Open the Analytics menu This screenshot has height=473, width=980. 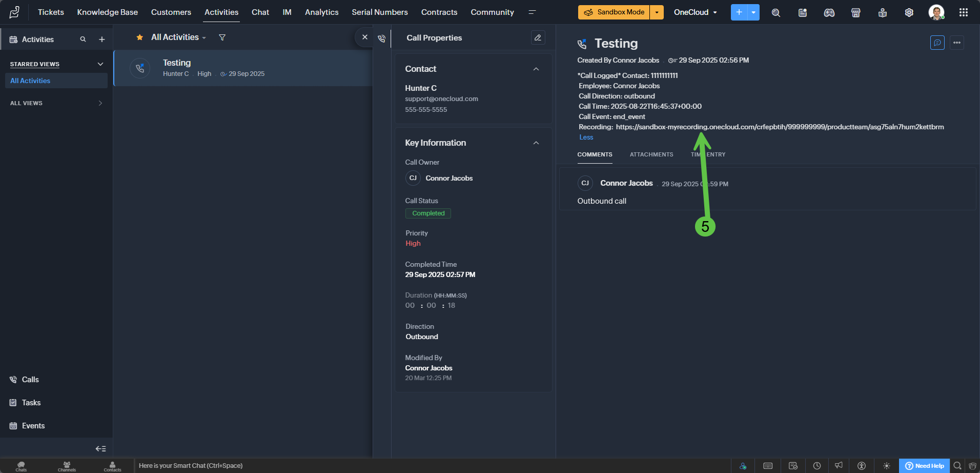coord(321,12)
